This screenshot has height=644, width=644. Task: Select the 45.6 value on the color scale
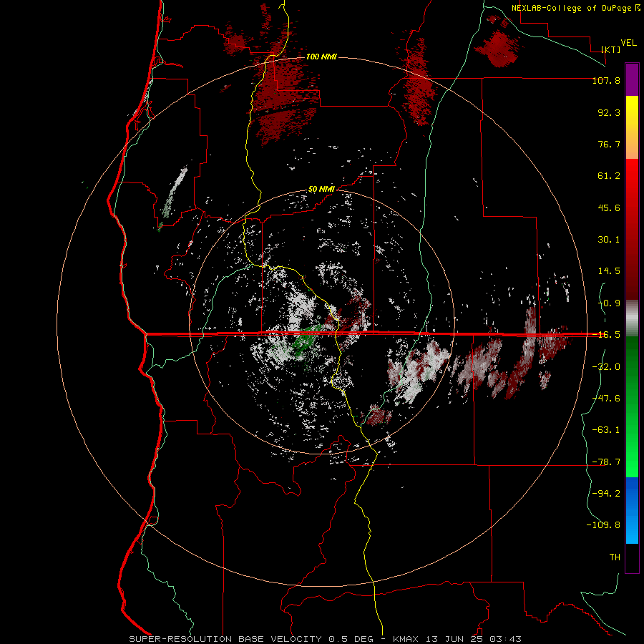coord(609,208)
